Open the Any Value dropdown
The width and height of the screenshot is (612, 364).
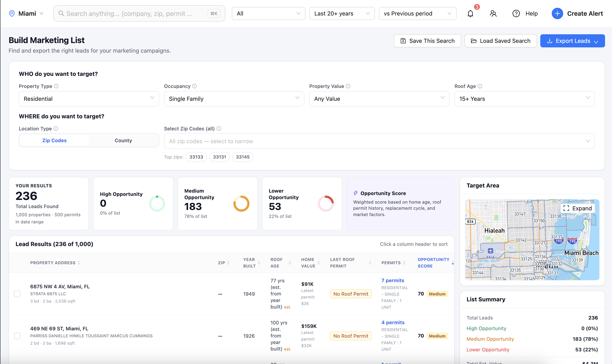(379, 99)
